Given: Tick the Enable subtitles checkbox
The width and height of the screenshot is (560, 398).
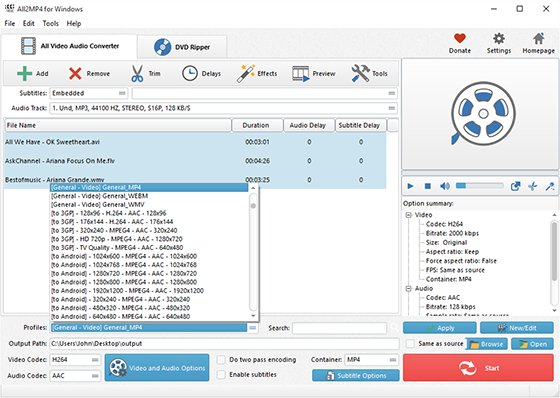Looking at the screenshot, I should [221, 374].
